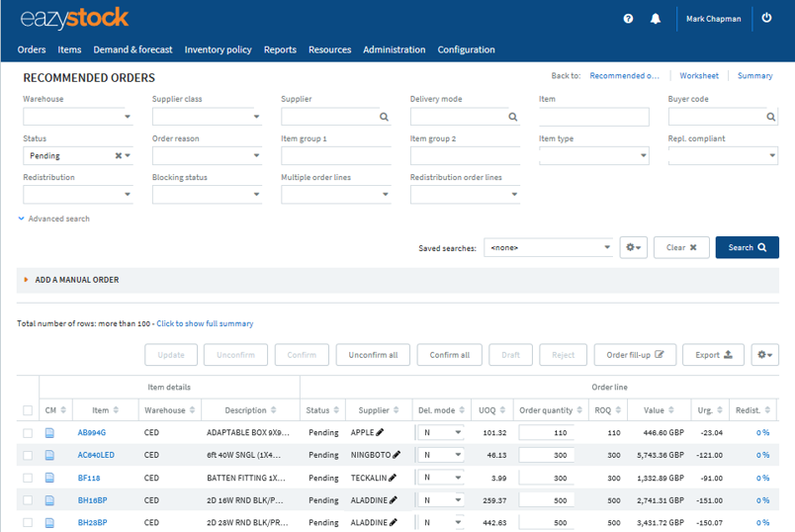
Task: Click the power logout icon
Action: (766, 18)
